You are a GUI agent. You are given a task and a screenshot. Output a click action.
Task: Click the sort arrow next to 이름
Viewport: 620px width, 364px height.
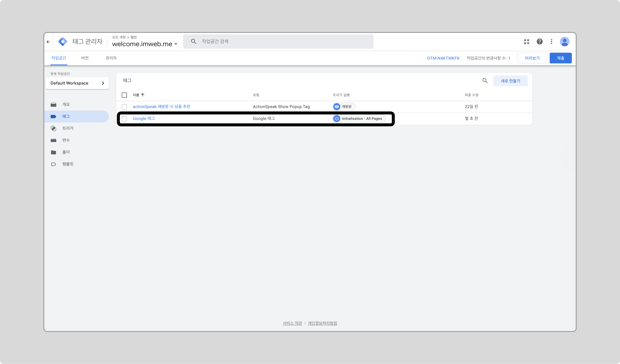click(143, 95)
